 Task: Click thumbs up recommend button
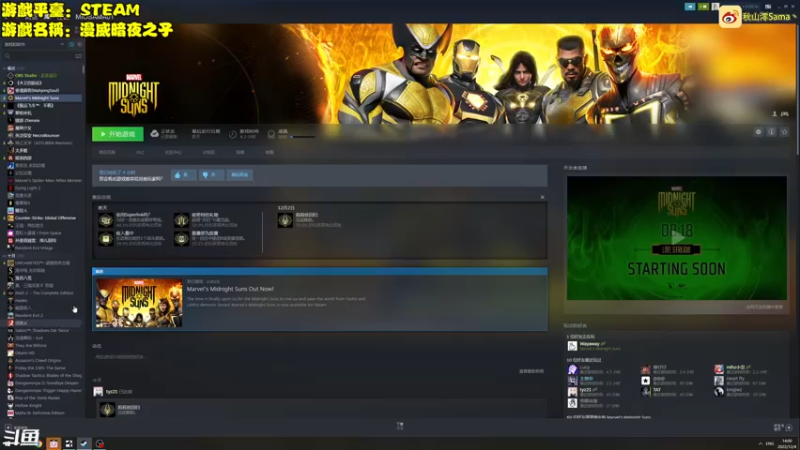[x=184, y=175]
